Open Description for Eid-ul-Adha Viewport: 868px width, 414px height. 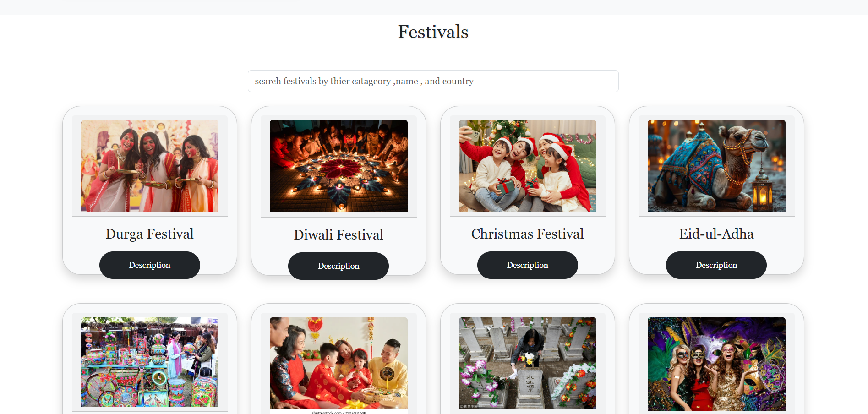(716, 265)
